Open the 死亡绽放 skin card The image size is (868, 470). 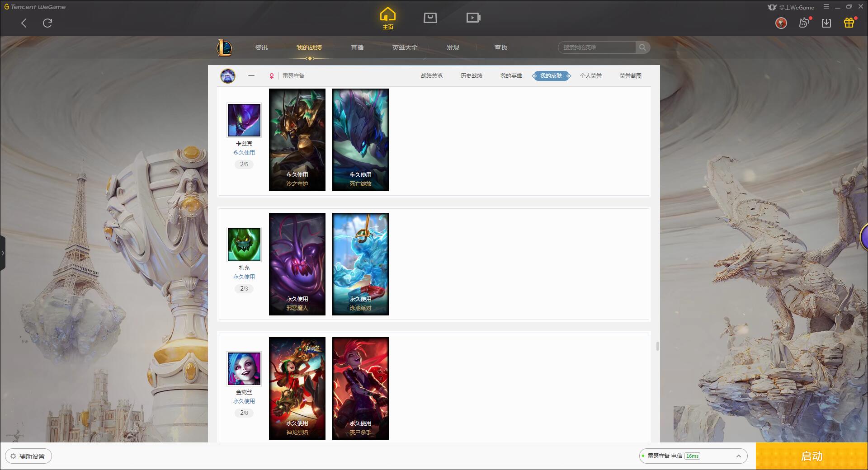click(360, 140)
